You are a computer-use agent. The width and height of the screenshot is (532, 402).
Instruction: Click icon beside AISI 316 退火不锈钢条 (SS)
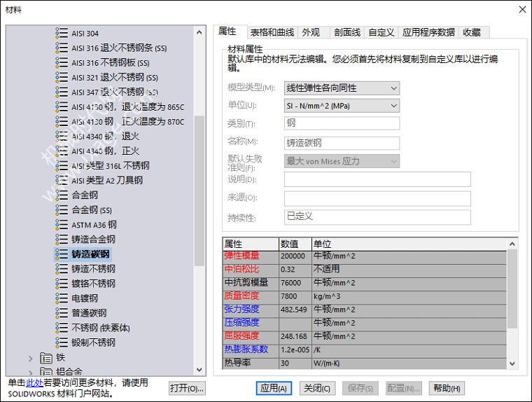tap(62, 48)
